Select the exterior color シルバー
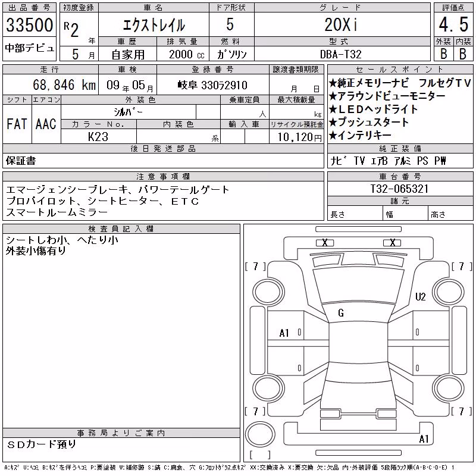Image resolution: width=476 pixels, height=476 pixels. 128,112
